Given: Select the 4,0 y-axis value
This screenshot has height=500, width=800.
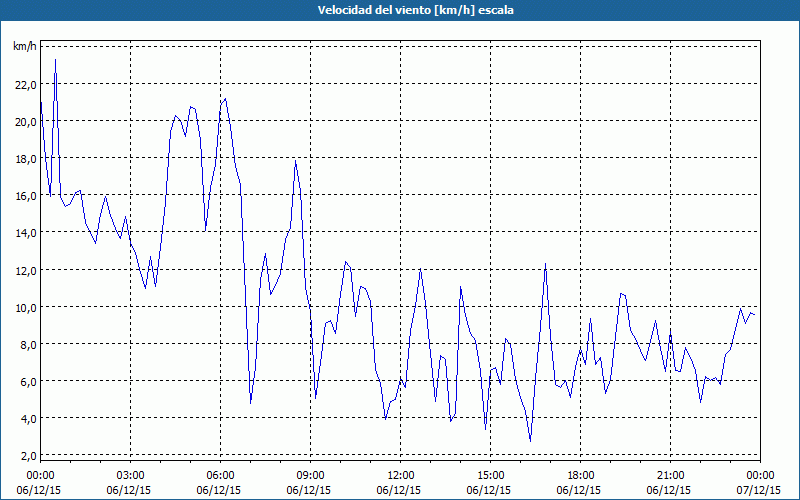Looking at the screenshot, I should pos(28,418).
